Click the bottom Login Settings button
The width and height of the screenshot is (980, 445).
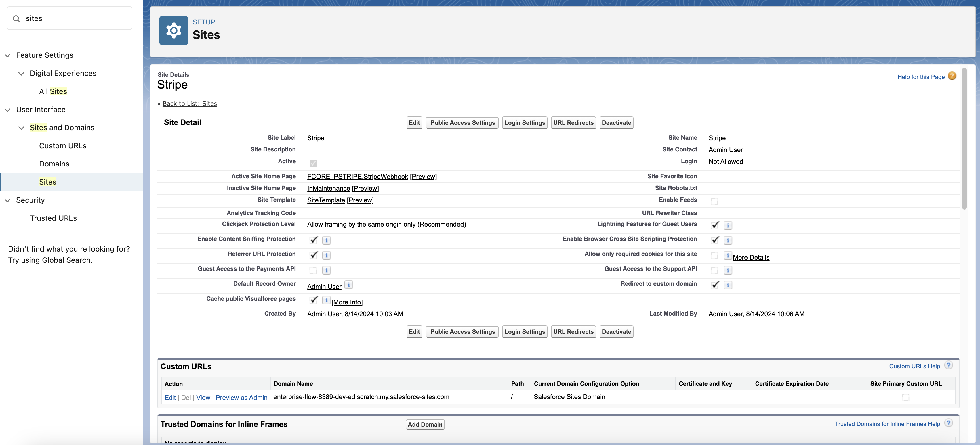(525, 332)
